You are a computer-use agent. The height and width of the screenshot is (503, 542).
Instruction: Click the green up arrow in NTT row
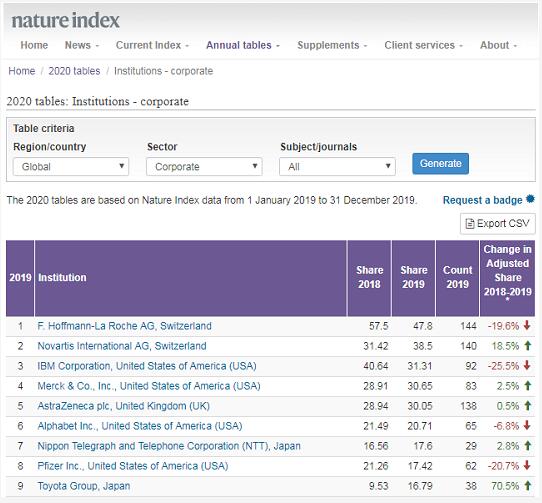point(528,446)
